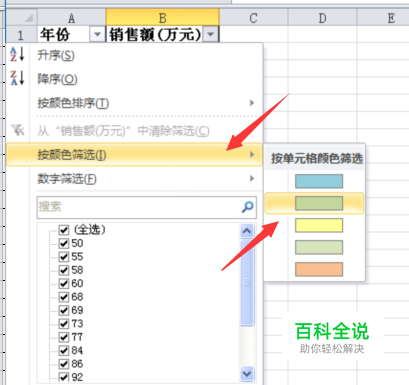Click cell C1 in the sheet
Viewport: 409px width, 385px height.
pos(253,34)
